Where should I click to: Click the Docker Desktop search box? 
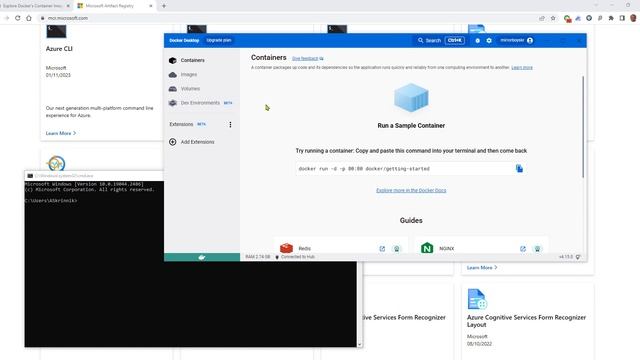pyautogui.click(x=441, y=40)
